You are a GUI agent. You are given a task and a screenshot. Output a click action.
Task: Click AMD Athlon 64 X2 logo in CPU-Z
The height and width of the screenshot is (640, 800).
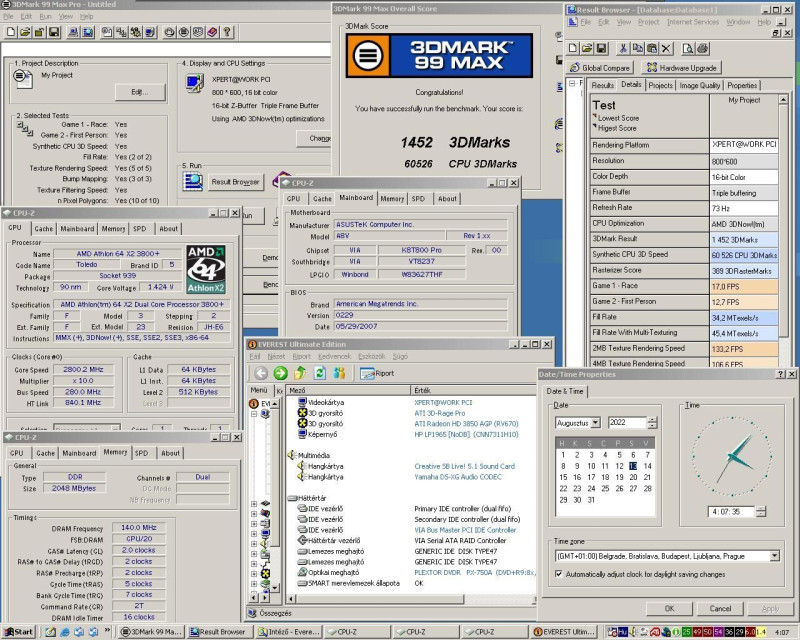click(x=206, y=269)
